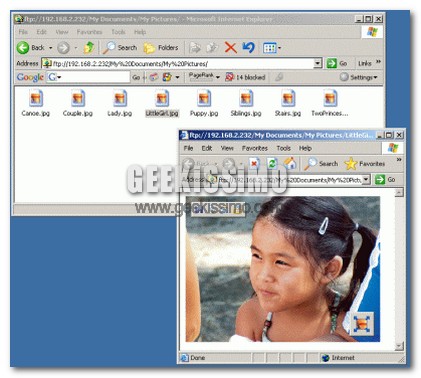
Task: Click the Up folder icon
Action: pos(89,48)
